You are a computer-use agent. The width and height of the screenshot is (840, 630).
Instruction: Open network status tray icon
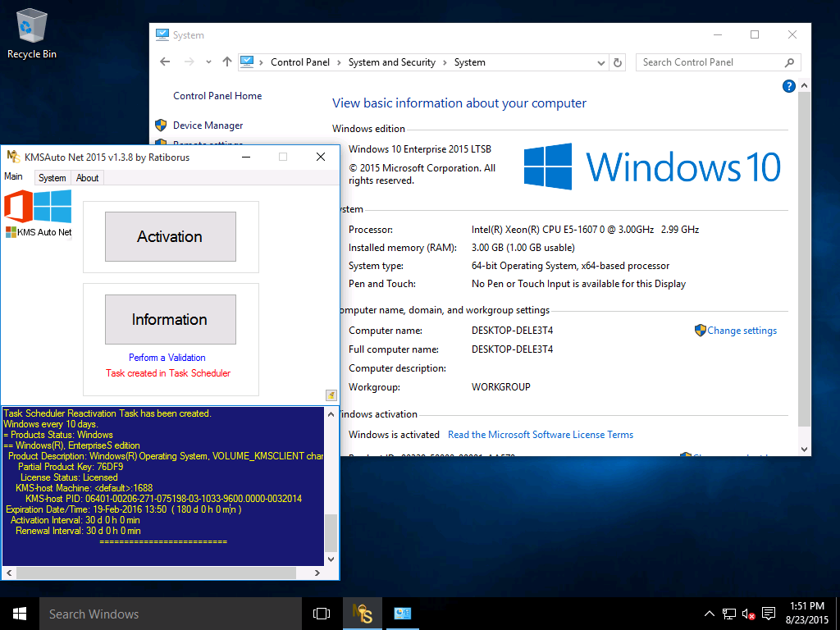coord(728,614)
